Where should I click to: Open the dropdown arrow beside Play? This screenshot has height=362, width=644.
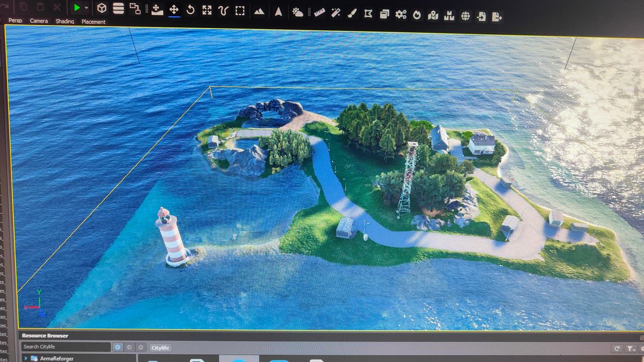coord(87,8)
